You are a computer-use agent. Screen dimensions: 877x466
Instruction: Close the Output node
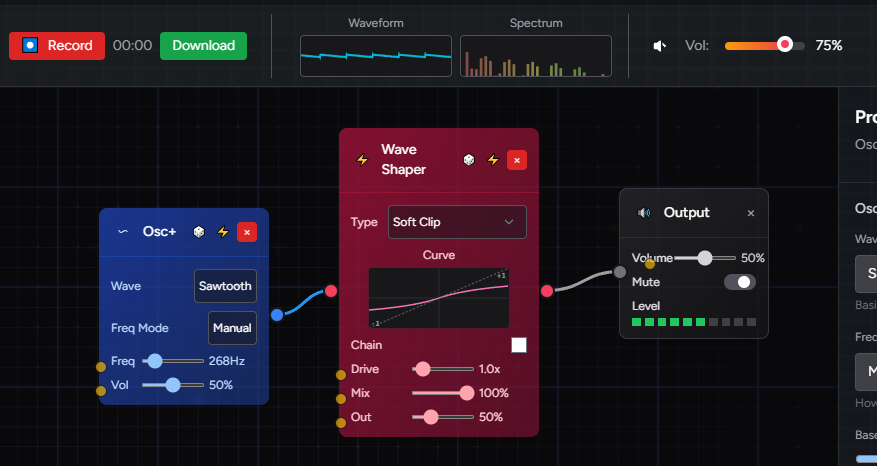(x=751, y=213)
